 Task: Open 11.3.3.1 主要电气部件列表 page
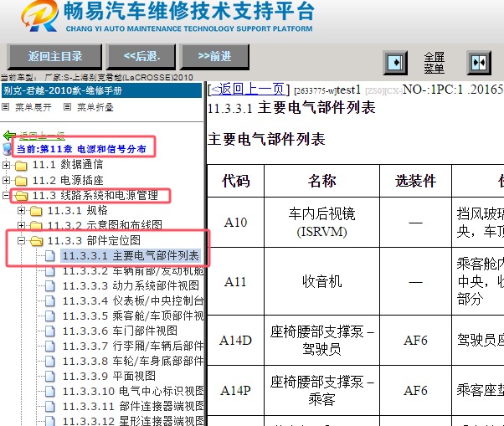[131, 256]
